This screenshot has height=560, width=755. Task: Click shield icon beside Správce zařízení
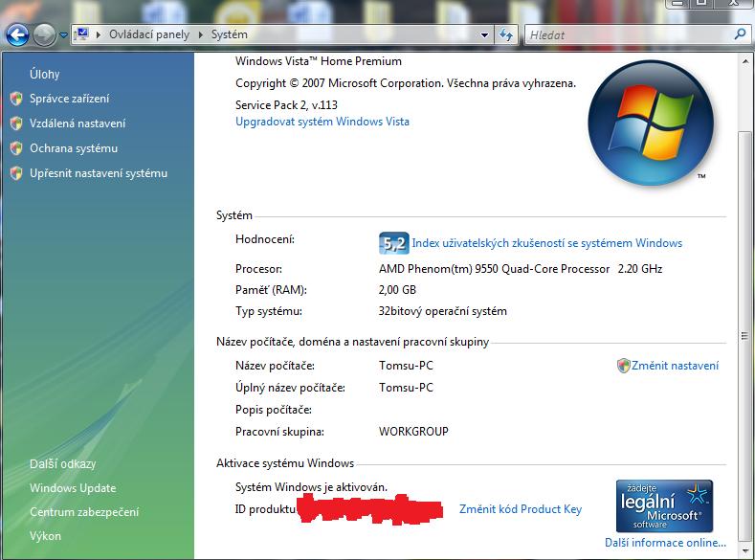(x=16, y=99)
